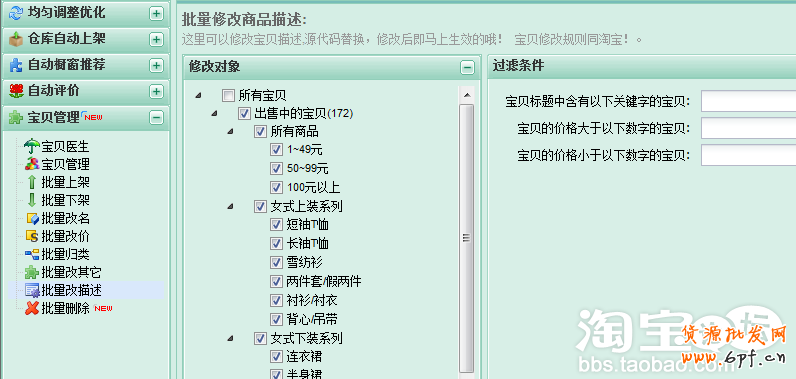Viewport: 796px width, 379px height.
Task: Expand the 均匀调整优化 panel
Action: [x=156, y=13]
